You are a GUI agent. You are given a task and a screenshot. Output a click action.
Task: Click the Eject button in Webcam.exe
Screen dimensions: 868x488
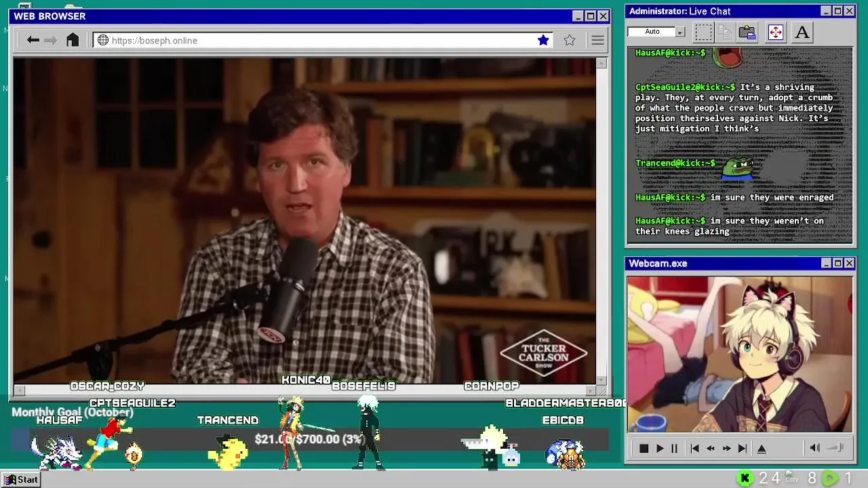[x=762, y=449]
